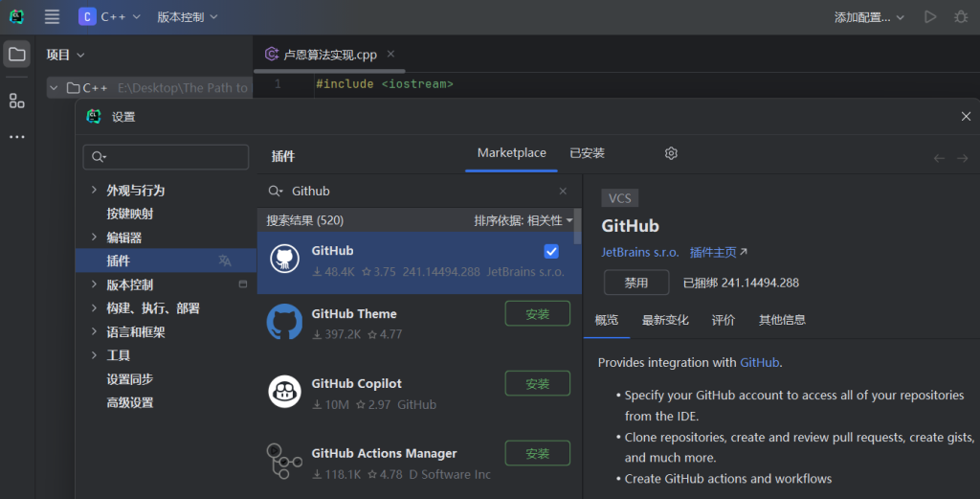Click the translate icon beside 插件
This screenshot has width=980, height=499.
click(x=225, y=261)
